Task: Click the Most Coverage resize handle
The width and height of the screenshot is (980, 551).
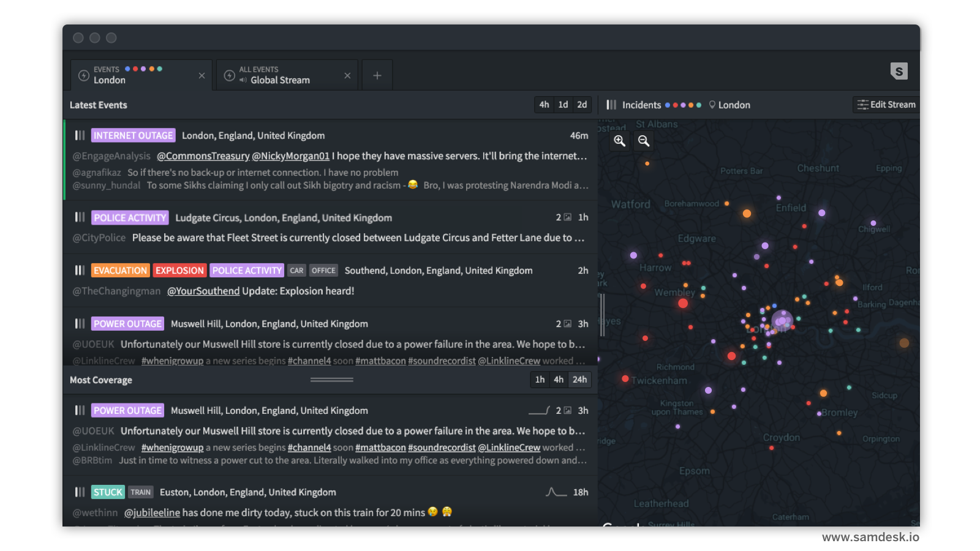Action: pyautogui.click(x=331, y=380)
